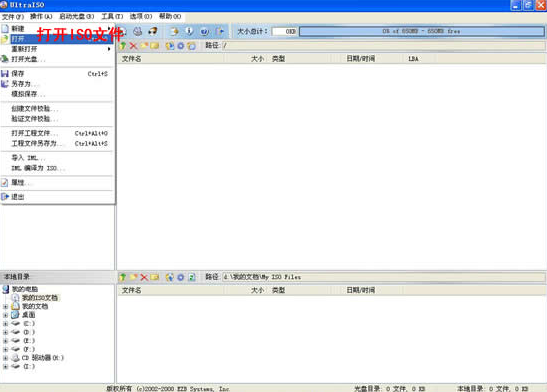
Task: Click the disc capacity usage bar
Action: [x=421, y=31]
